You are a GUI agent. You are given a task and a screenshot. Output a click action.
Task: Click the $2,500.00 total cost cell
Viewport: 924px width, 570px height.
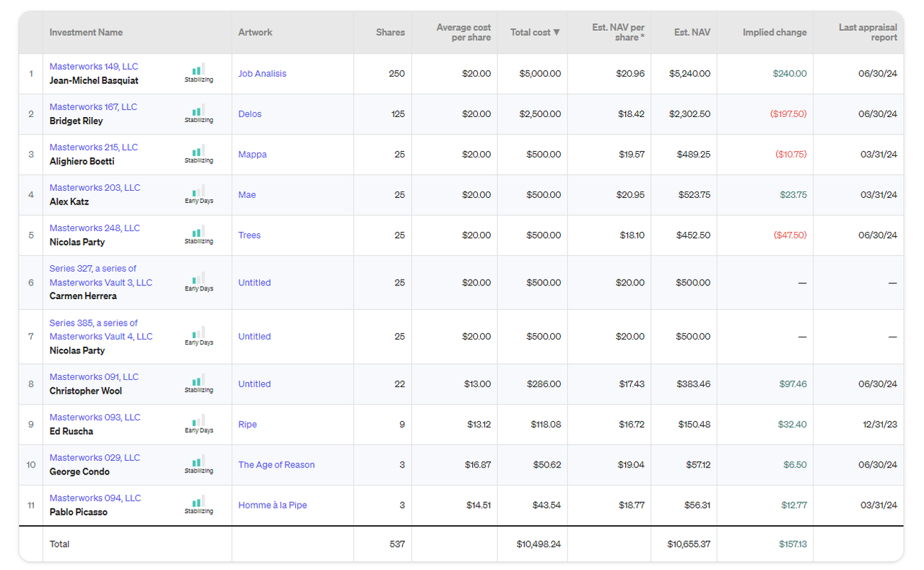pos(540,114)
